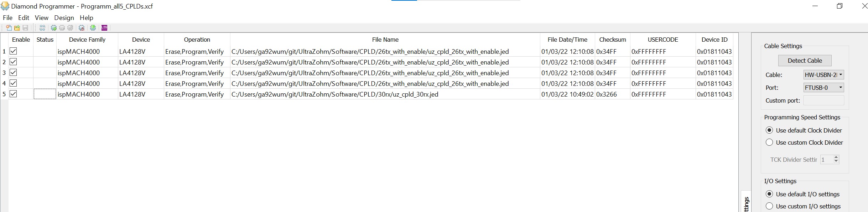The height and width of the screenshot is (212, 868).
Task: Click the Detect Cable button
Action: coord(805,61)
